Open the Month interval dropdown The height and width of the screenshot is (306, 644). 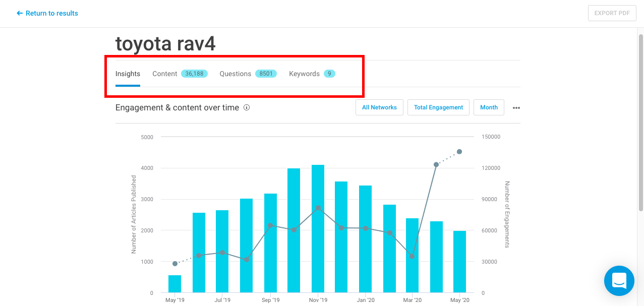coord(489,107)
